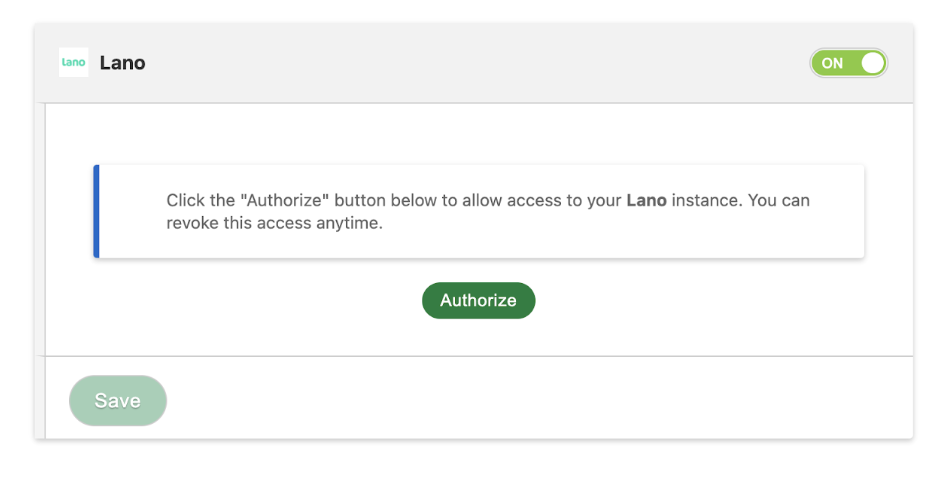Viewport: 944px width, 488px height.
Task: Click "revoke this access anytime" text
Action: point(275,223)
